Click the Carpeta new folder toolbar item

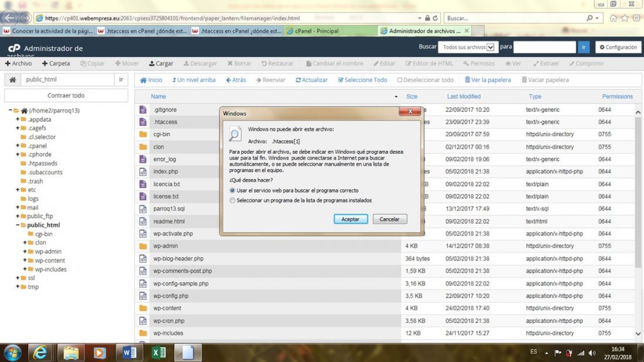[56, 64]
